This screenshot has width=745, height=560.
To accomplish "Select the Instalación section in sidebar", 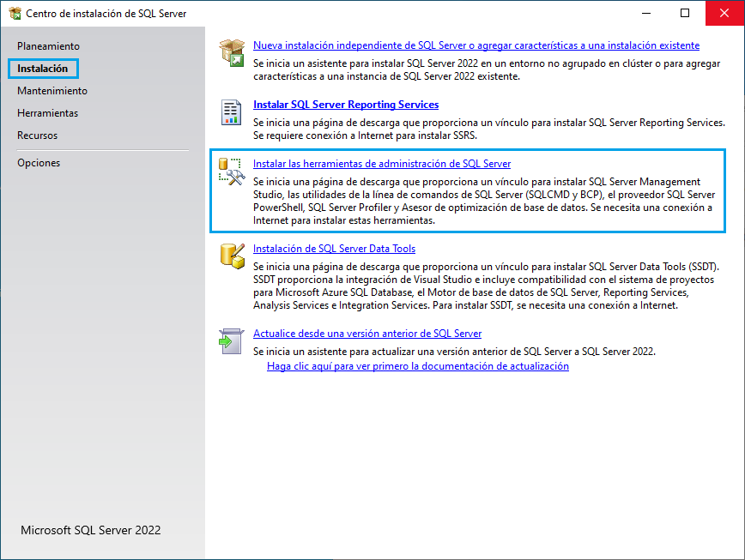I will click(x=43, y=68).
